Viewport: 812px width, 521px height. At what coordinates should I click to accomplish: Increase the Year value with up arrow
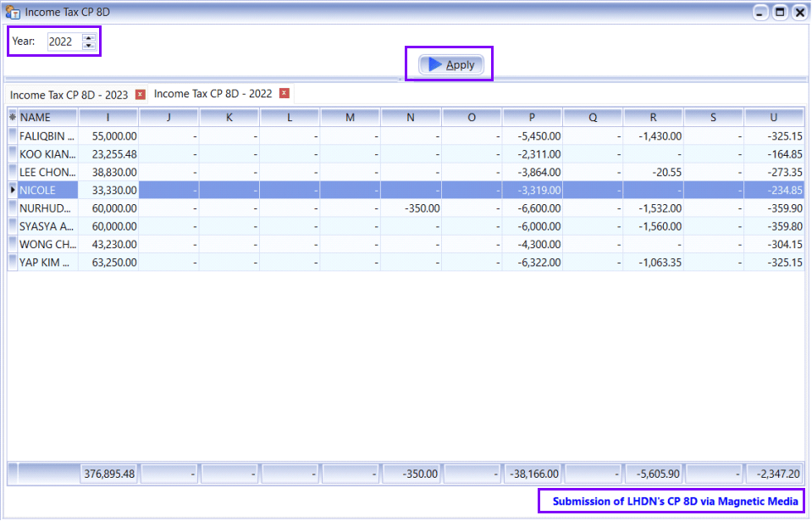click(89, 37)
